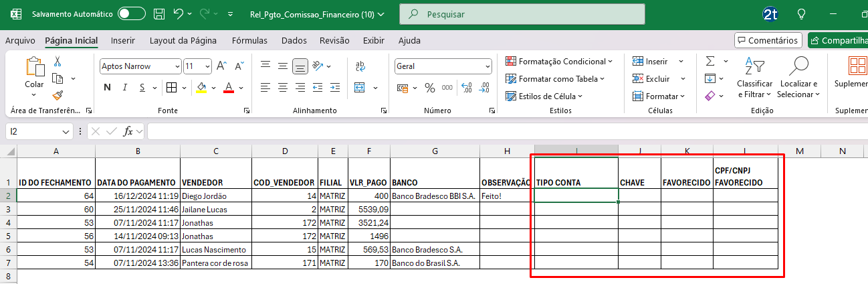Toggle bold formatting with N button
Viewport: 868px width, 284px height.
coord(107,88)
